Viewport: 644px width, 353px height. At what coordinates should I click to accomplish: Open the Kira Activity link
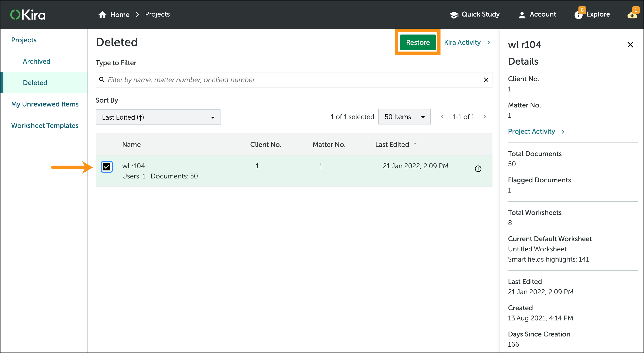[x=462, y=42]
